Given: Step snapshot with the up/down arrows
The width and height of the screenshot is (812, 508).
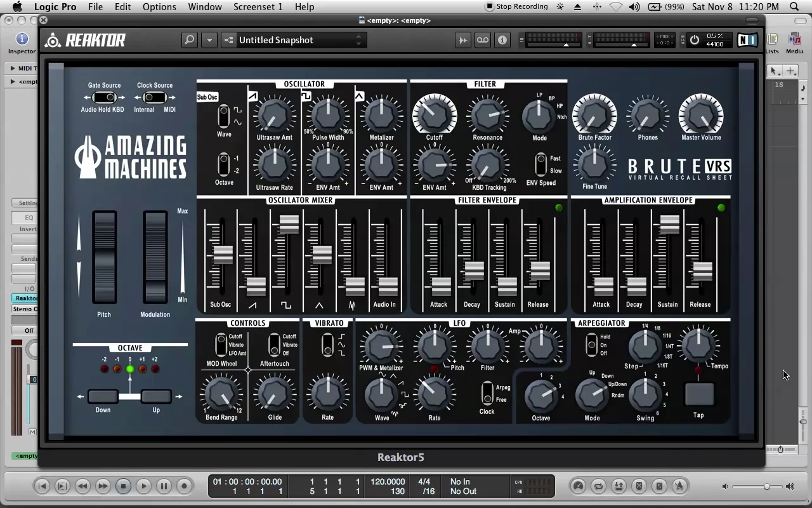Looking at the screenshot, I should pyautogui.click(x=358, y=40).
